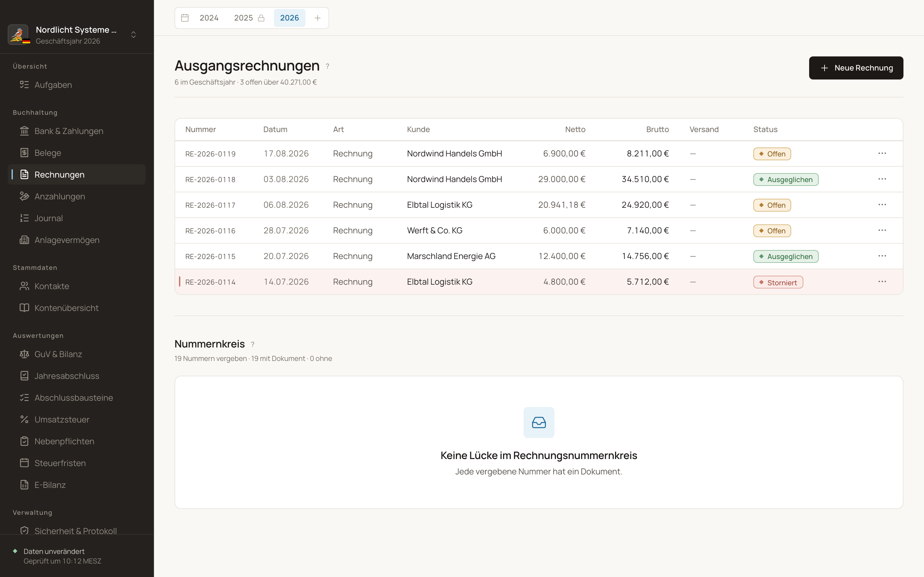924x577 pixels.
Task: Switch to the 2024 fiscal year tab
Action: coord(209,18)
